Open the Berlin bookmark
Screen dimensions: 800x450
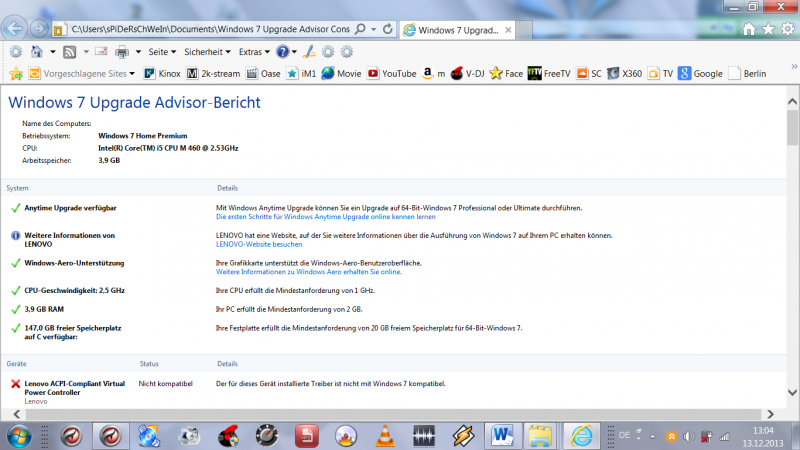(747, 73)
